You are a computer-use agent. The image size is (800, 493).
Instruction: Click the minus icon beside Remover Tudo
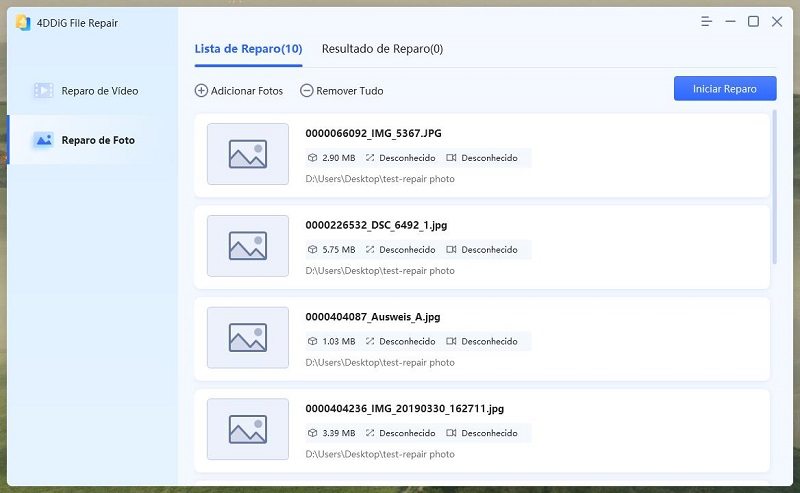coord(307,91)
